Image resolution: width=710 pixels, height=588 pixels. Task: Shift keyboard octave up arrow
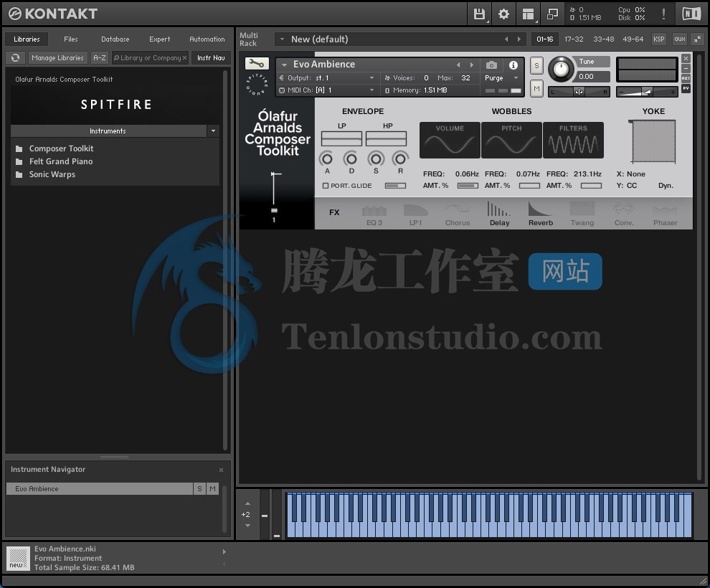pyautogui.click(x=247, y=503)
